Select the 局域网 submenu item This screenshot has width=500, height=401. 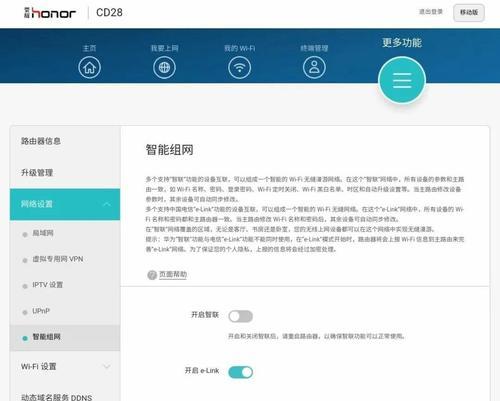pos(43,233)
